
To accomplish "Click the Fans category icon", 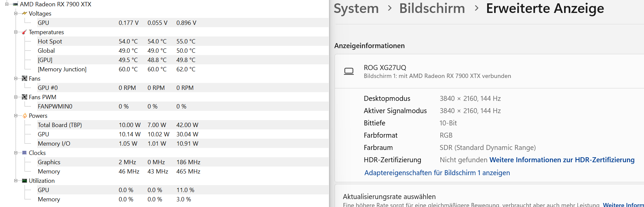I will pos(25,79).
